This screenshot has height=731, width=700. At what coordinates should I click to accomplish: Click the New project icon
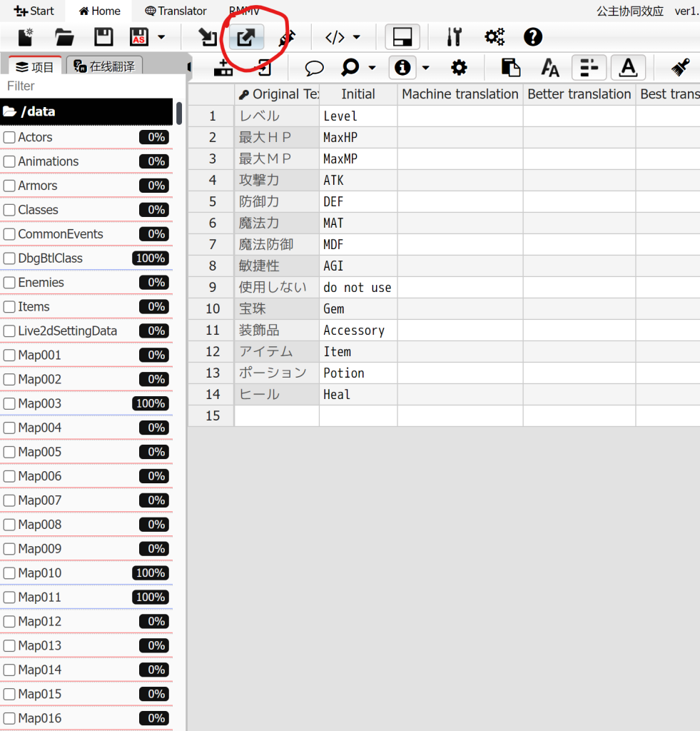tap(26, 37)
